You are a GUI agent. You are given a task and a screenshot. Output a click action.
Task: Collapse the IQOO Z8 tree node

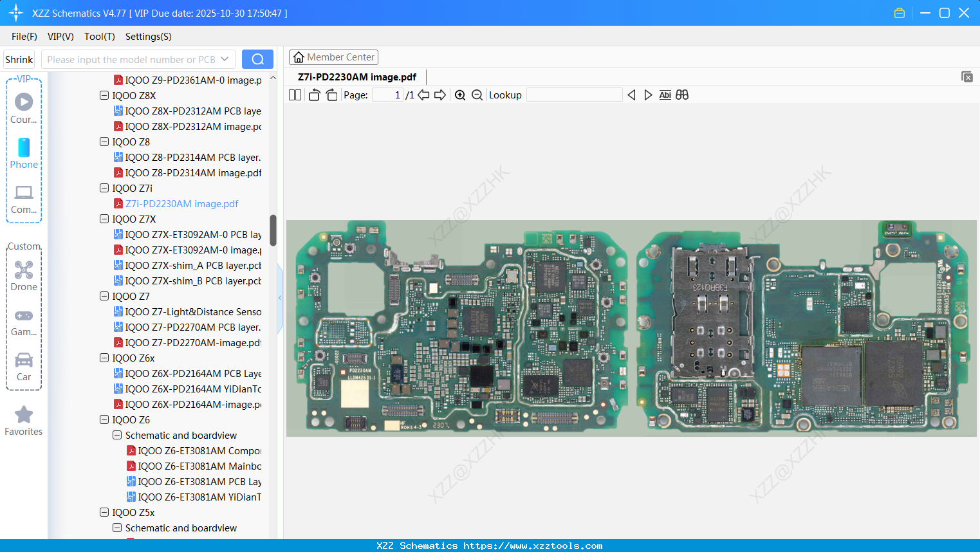pos(104,142)
